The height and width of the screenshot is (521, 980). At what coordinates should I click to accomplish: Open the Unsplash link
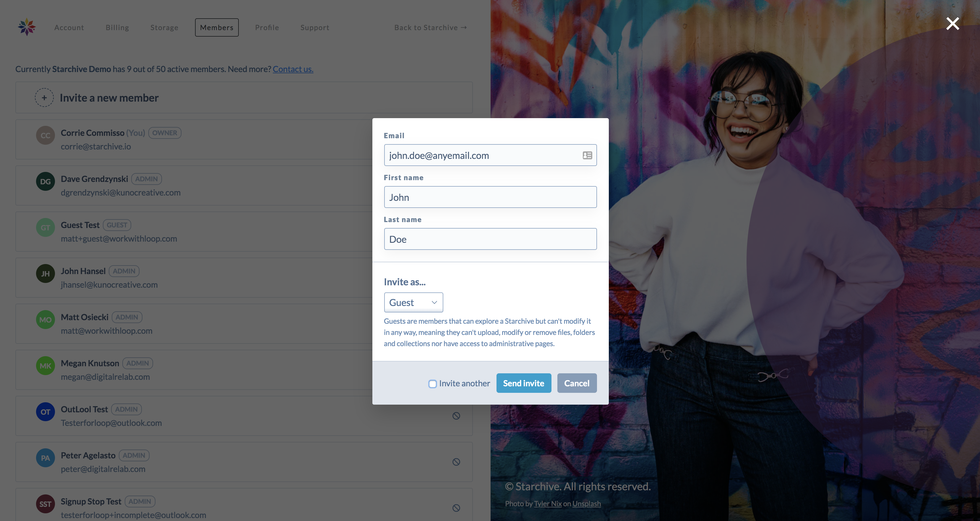pyautogui.click(x=587, y=504)
